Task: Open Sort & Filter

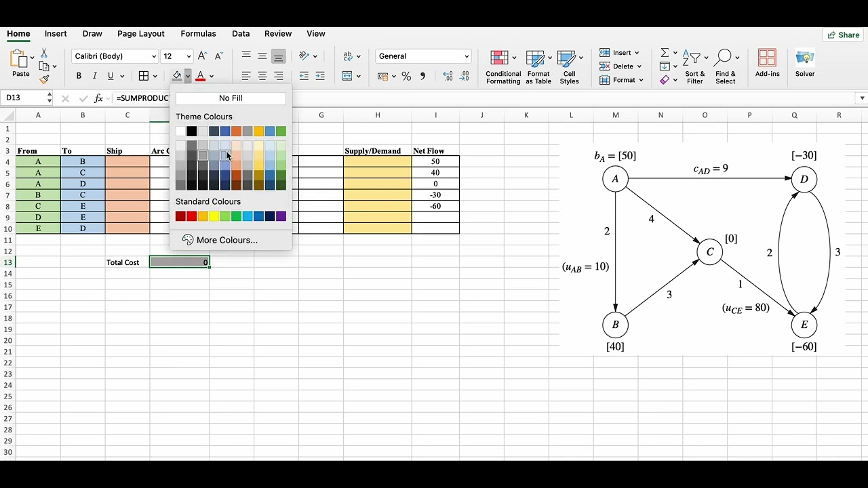Action: (694, 66)
